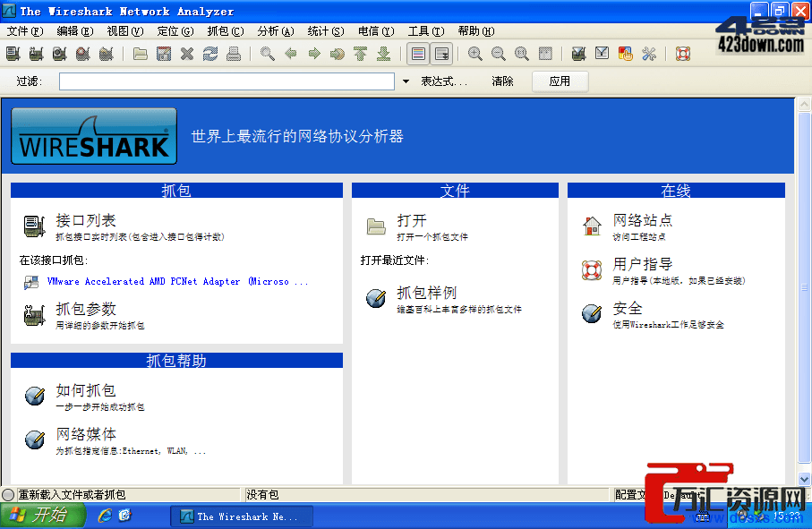Open the 文件 (File) menu
Screen dimensions: 812x529
[x=25, y=31]
